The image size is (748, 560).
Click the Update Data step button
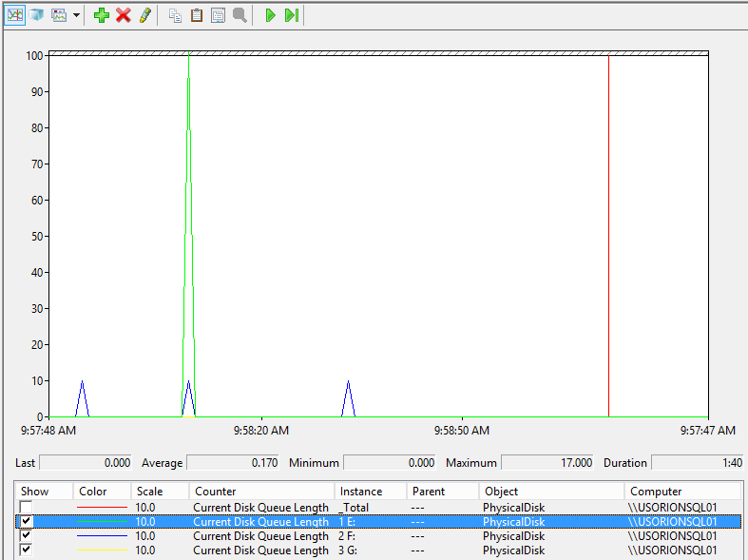coord(292,15)
